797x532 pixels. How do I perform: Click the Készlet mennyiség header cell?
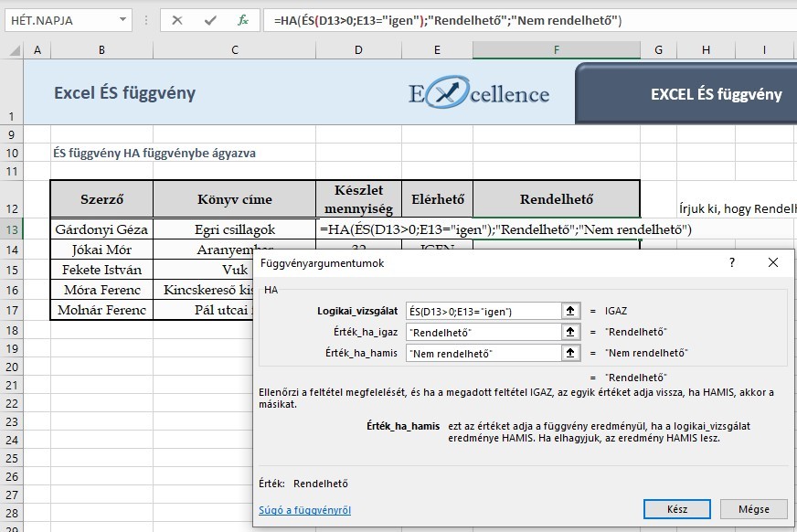point(358,199)
